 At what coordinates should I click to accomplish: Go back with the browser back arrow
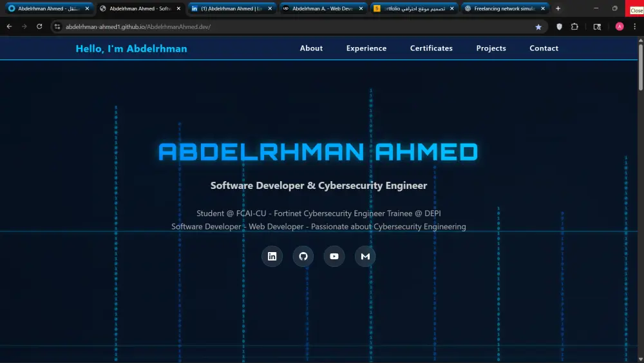(9, 26)
